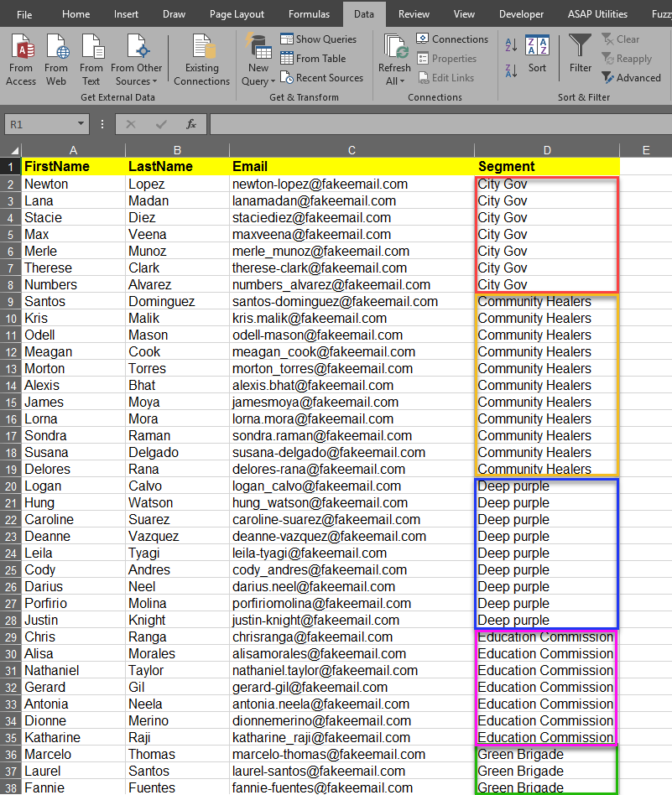The height and width of the screenshot is (795, 672).
Task: Import data From Text file
Action: [91, 60]
